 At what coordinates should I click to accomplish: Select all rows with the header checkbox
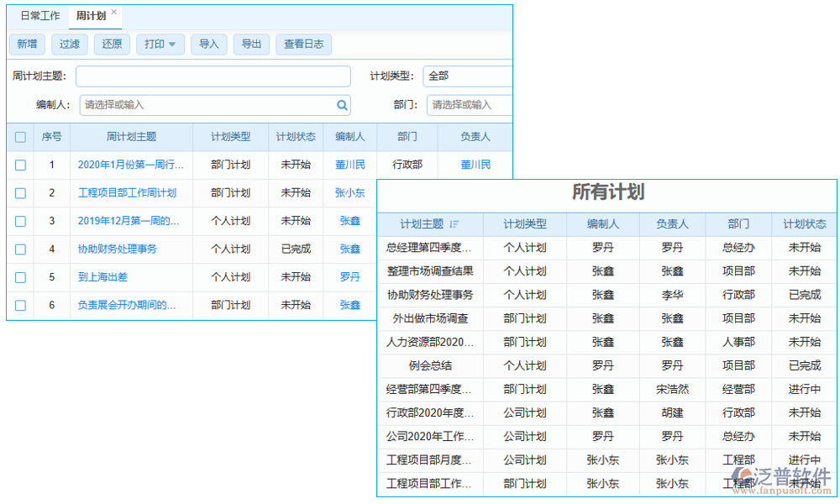coord(19,137)
